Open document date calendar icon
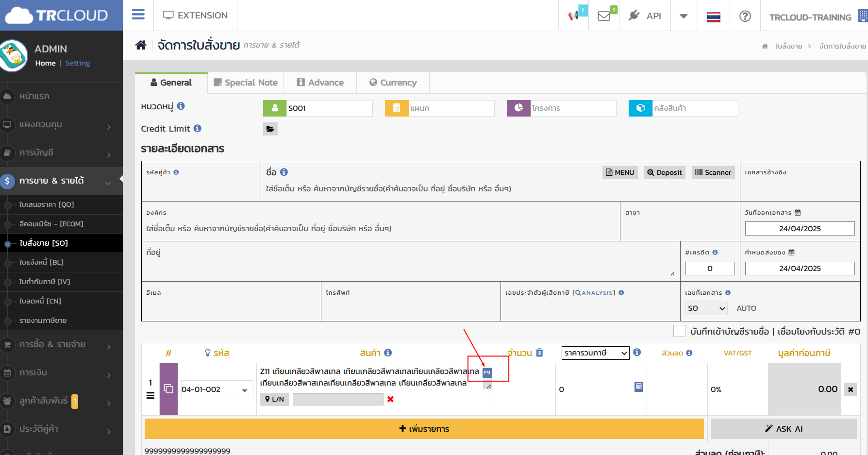Viewport: 868px width, 455px height. 798,213
